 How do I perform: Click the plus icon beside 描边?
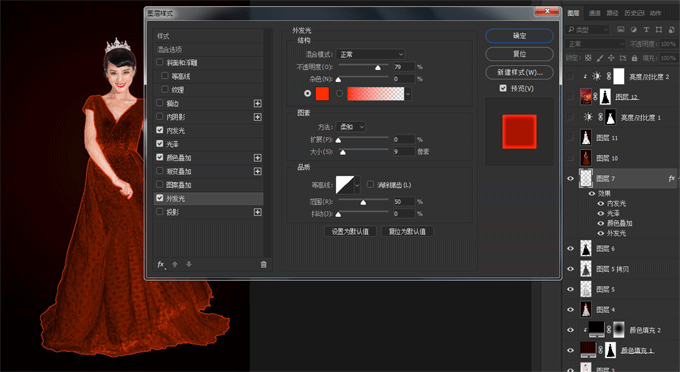(x=258, y=103)
